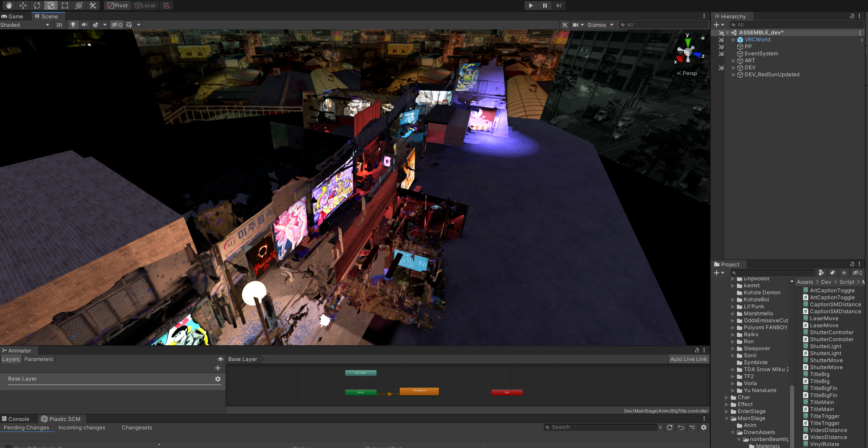The height and width of the screenshot is (448, 868).
Task: Open Incoming changes in Plastic SCM
Action: click(x=82, y=427)
